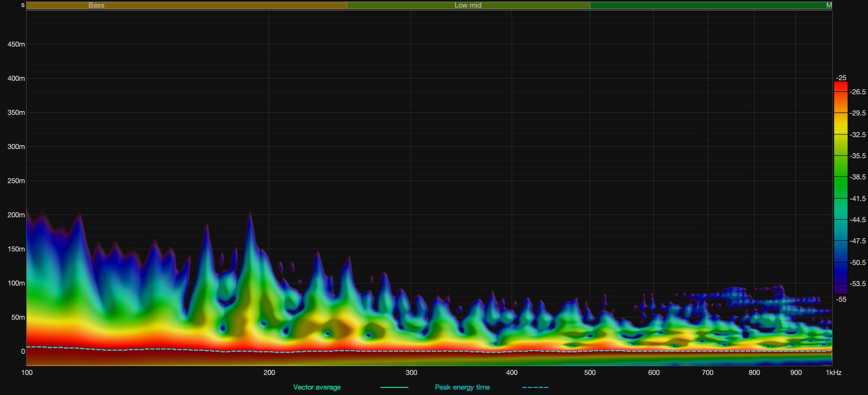The width and height of the screenshot is (868, 395).
Task: Click the 800 Hz frequency axis label
Action: point(754,373)
